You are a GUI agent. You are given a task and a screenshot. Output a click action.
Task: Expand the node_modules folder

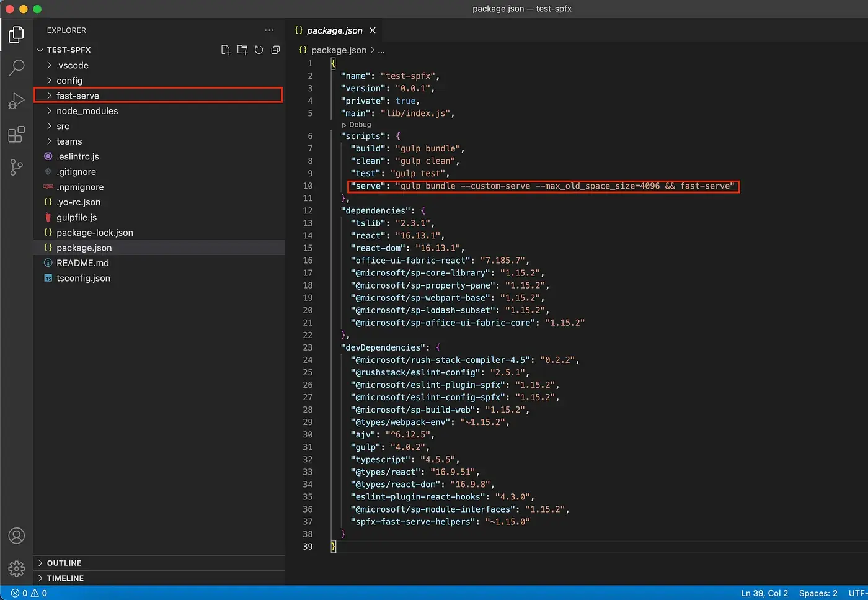point(159,111)
